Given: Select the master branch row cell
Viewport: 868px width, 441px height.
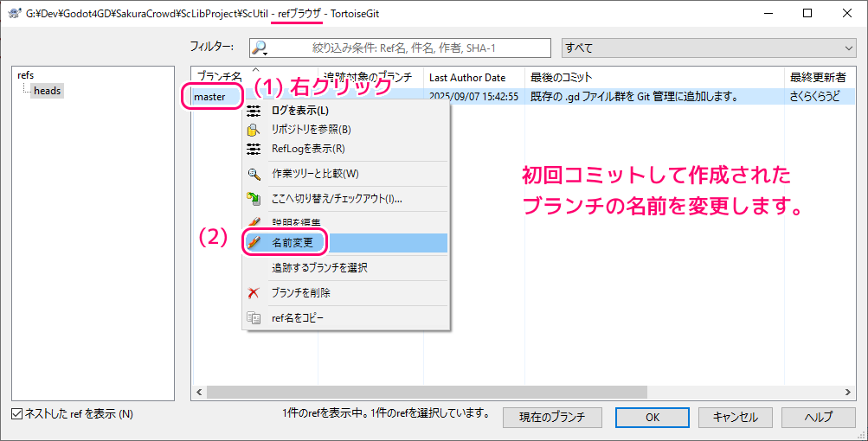Looking at the screenshot, I should point(209,97).
